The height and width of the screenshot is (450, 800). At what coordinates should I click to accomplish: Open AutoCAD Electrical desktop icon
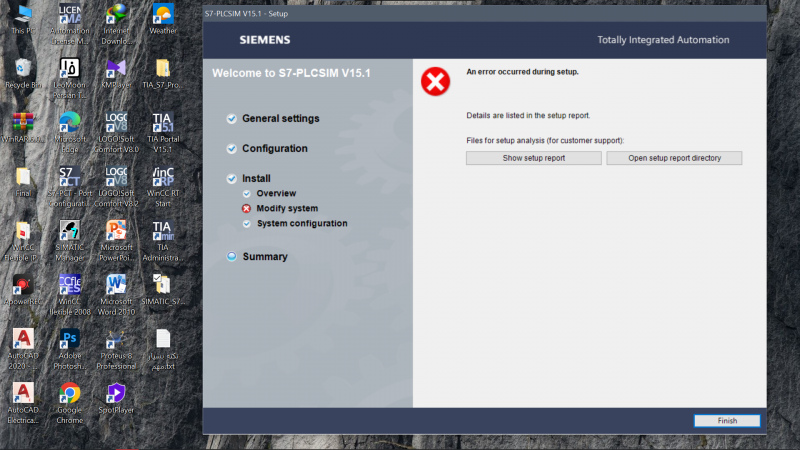23,404
